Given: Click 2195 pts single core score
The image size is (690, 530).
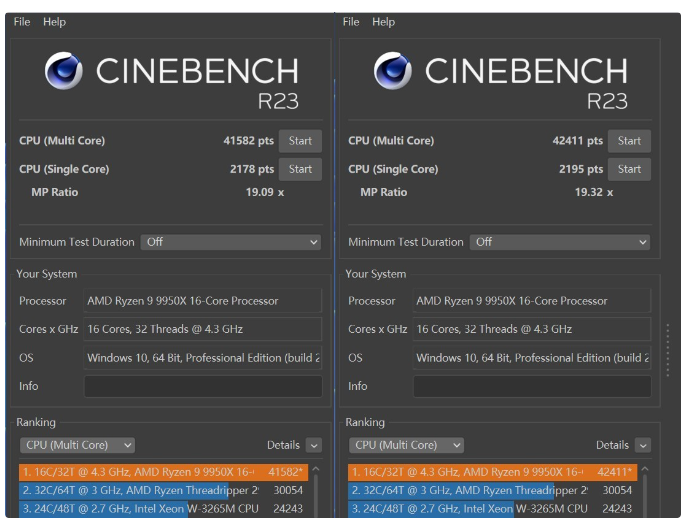Looking at the screenshot, I should point(581,169).
